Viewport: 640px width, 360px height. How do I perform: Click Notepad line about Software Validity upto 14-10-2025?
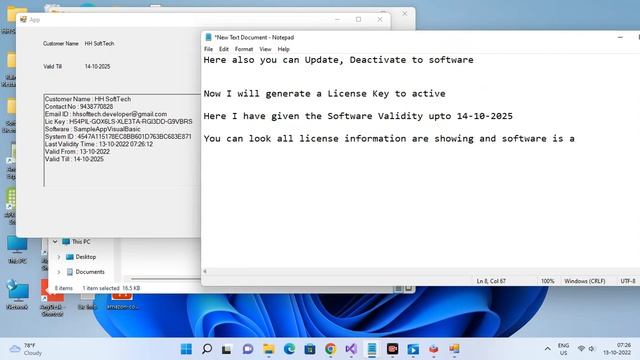358,116
